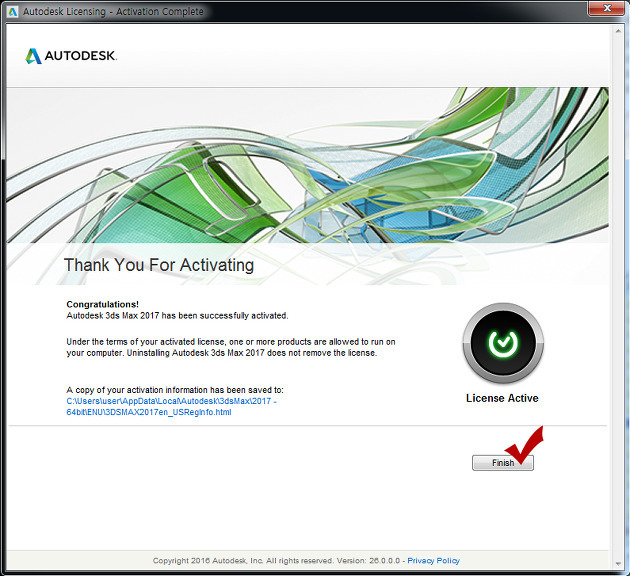Image resolution: width=630 pixels, height=576 pixels.
Task: Click the copyright version text in footer
Action: [x=276, y=560]
